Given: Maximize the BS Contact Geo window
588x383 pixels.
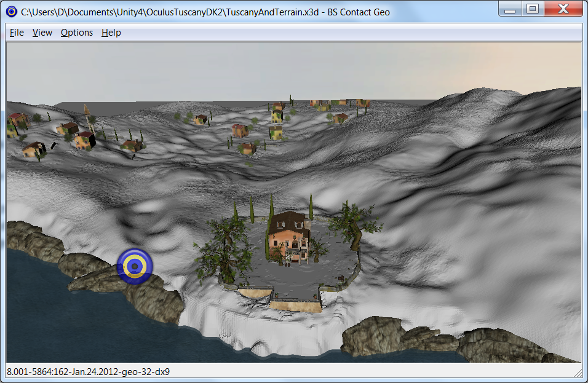Looking at the screenshot, I should pyautogui.click(x=533, y=9).
